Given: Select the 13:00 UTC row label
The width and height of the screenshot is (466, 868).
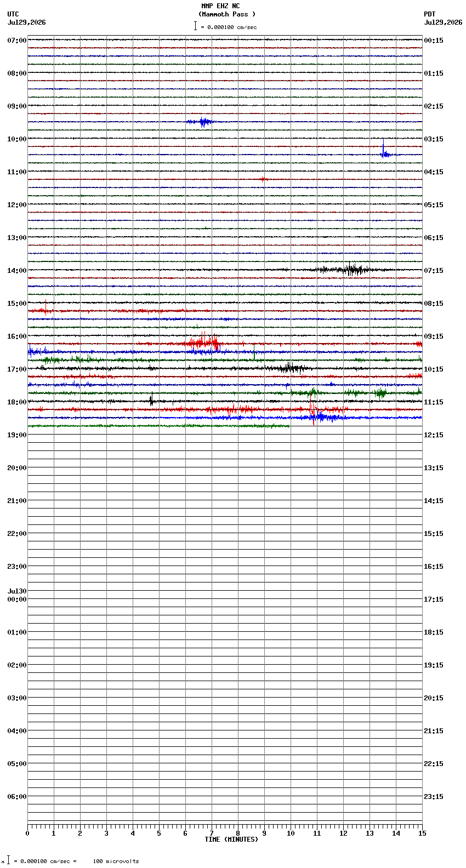Looking at the screenshot, I should (17, 238).
